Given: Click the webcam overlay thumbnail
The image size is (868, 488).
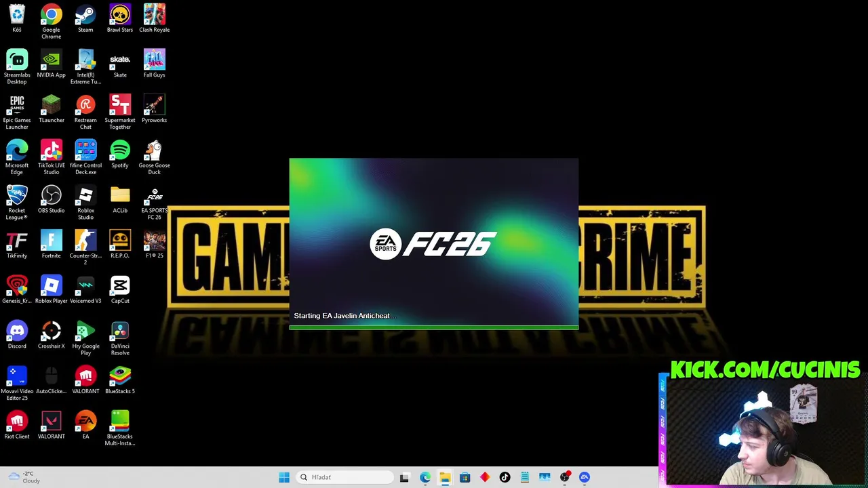Looking at the screenshot, I should 763,430.
